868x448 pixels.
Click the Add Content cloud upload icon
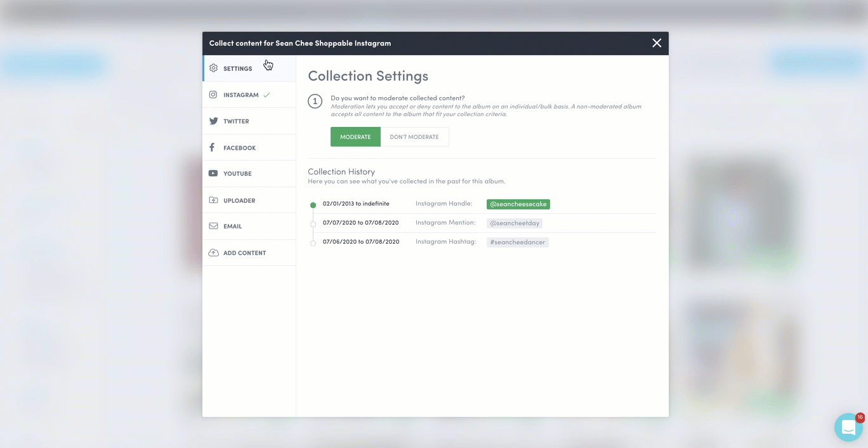point(214,253)
